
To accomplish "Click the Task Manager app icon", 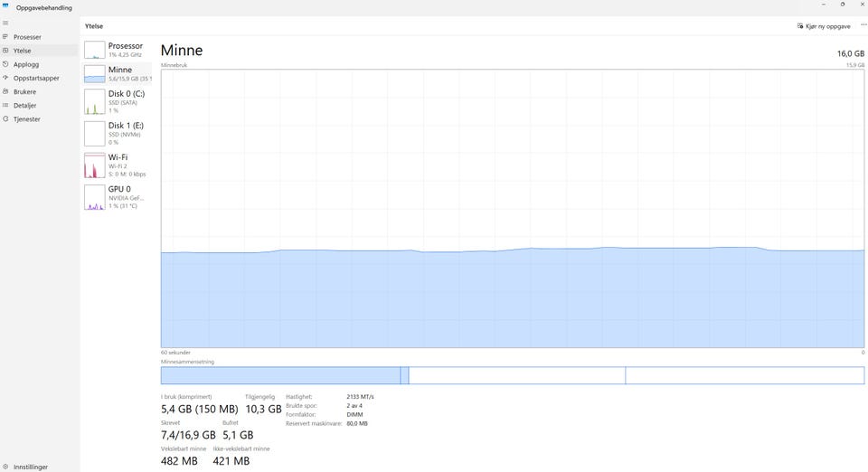I will (5, 6).
